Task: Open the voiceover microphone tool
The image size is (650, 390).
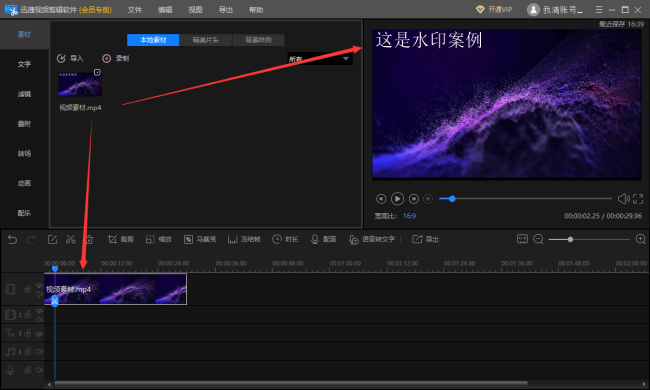Action: pos(323,240)
